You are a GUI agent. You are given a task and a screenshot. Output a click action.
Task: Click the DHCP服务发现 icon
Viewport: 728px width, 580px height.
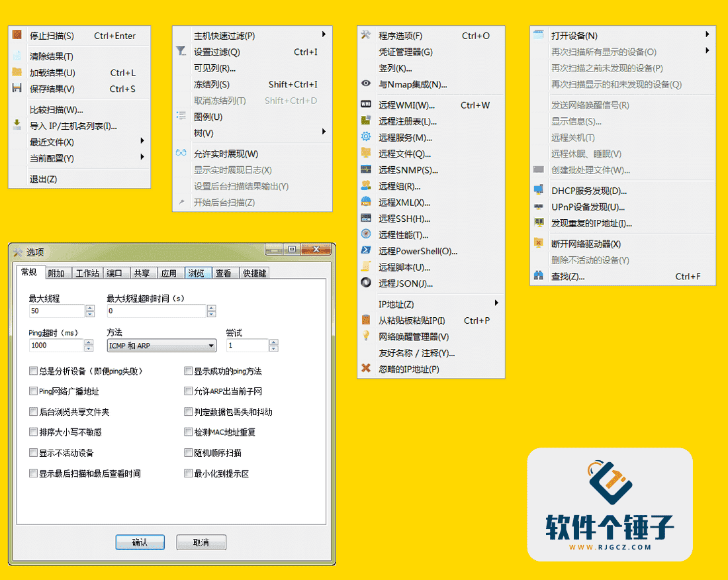click(x=537, y=190)
